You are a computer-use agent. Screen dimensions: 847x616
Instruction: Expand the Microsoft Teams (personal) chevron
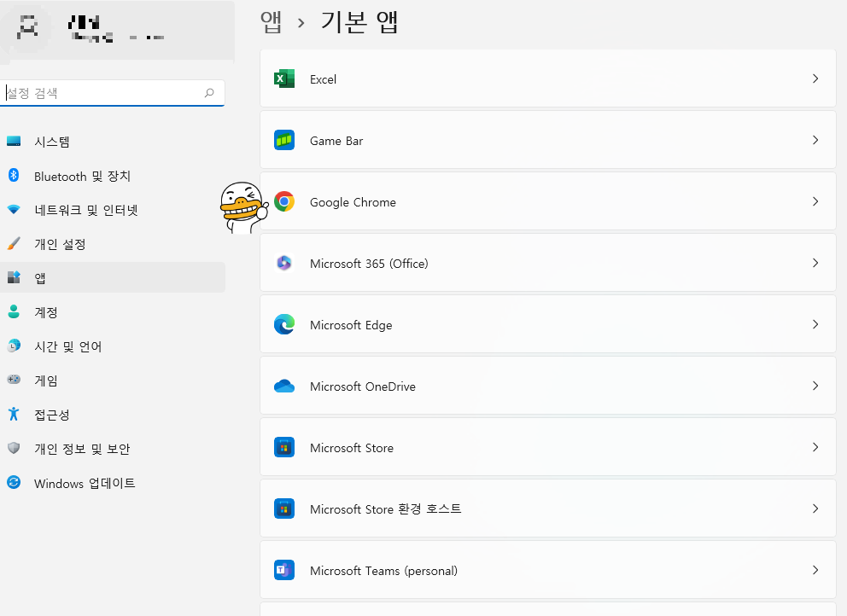[815, 570]
